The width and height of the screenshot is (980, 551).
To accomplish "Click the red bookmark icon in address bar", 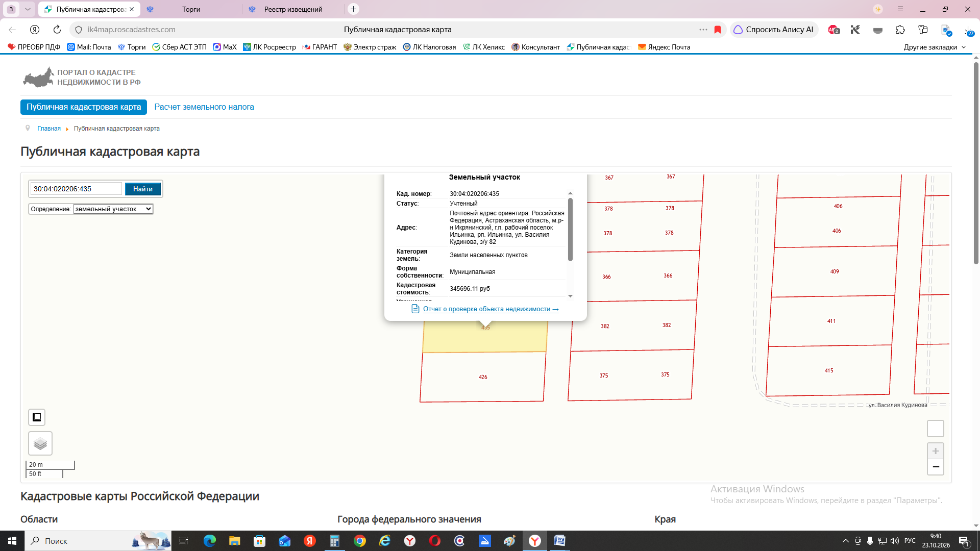I will click(x=718, y=30).
